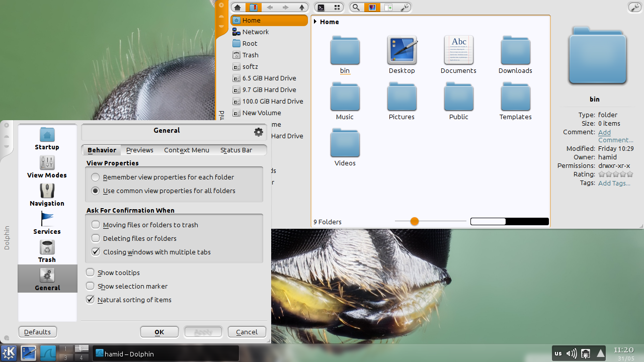Switch to virtual desktop 3 in the pager
The height and width of the screenshot is (362, 644).
coord(66,357)
